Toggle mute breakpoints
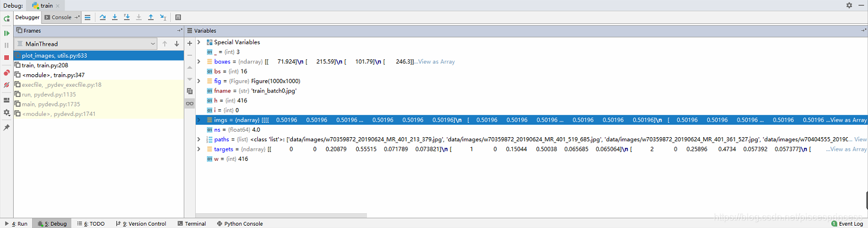Image resolution: width=868 pixels, height=228 pixels. coord(7,85)
